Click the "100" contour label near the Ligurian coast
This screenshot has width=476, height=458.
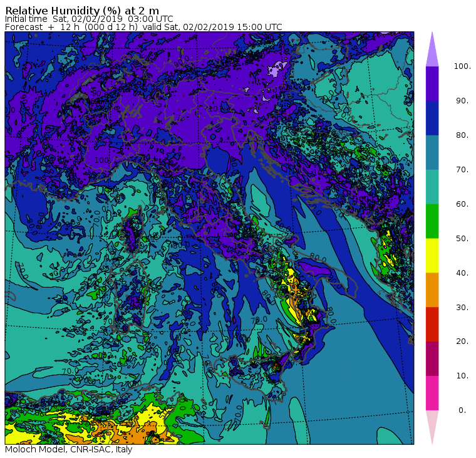[101, 160]
